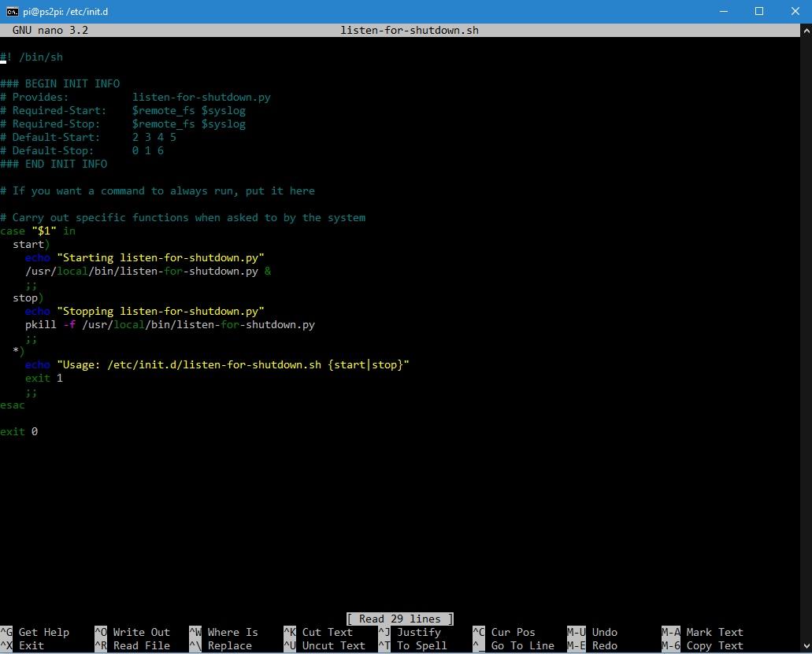The width and height of the screenshot is (812, 654).
Task: Click the '# Default-Stop:' label
Action: coord(47,151)
